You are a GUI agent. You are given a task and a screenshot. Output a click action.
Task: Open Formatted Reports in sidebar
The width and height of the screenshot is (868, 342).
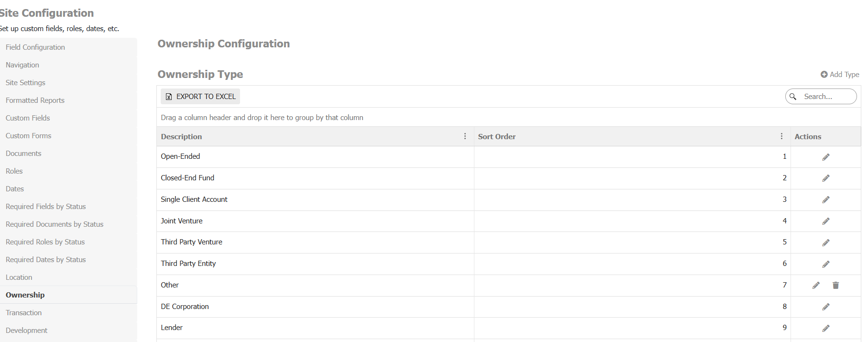click(x=35, y=100)
